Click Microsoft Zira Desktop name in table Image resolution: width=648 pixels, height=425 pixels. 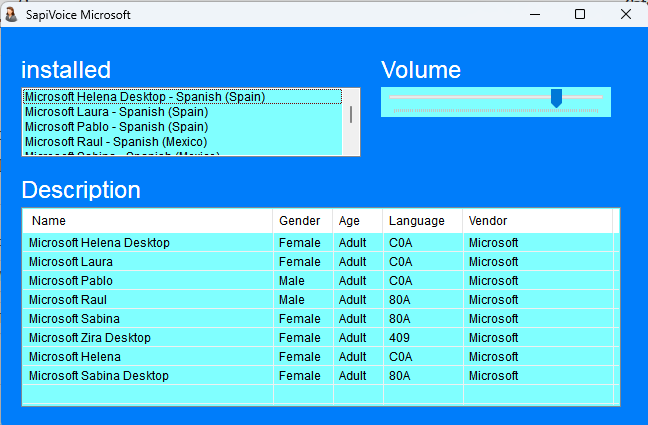tap(90, 338)
